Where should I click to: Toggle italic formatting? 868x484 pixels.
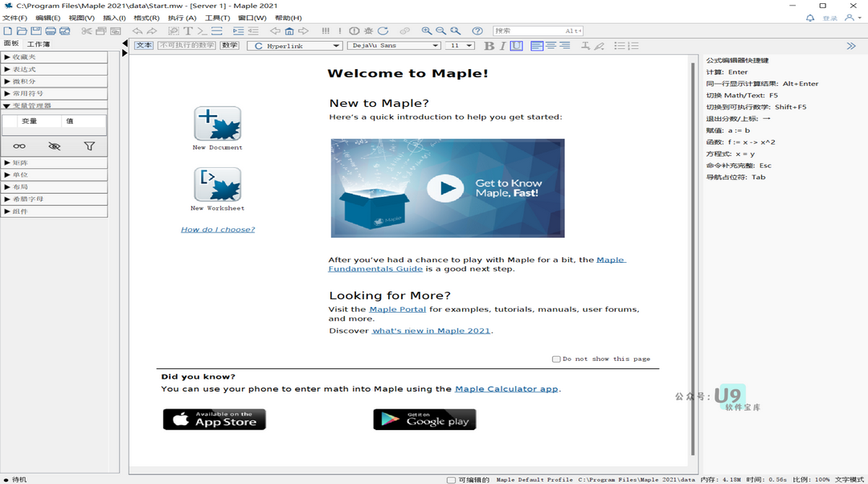point(502,46)
